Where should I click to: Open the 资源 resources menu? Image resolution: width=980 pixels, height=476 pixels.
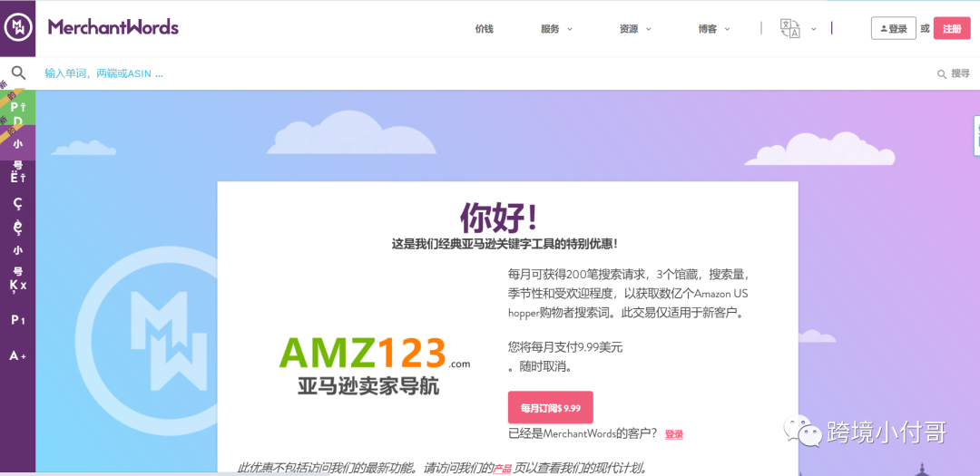pyautogui.click(x=629, y=29)
